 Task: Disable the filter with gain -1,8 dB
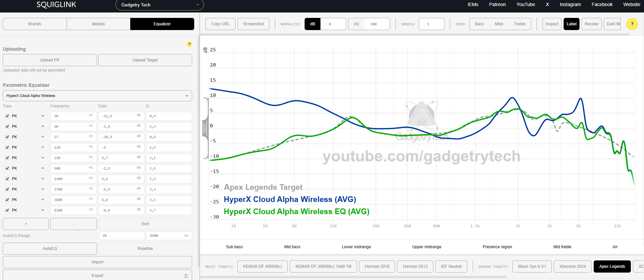coord(7,127)
